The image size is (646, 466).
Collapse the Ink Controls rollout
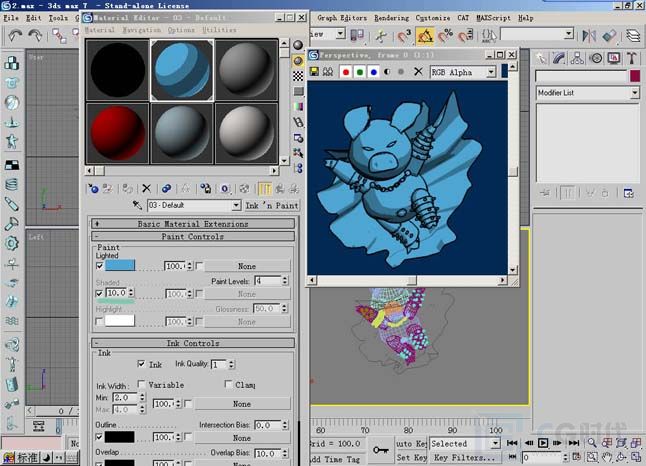click(193, 343)
